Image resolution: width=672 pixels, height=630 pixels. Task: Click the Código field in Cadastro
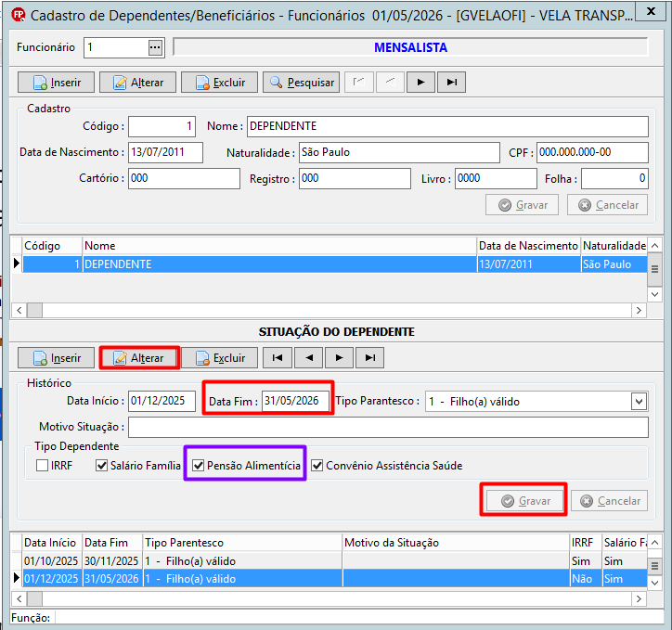click(x=162, y=126)
